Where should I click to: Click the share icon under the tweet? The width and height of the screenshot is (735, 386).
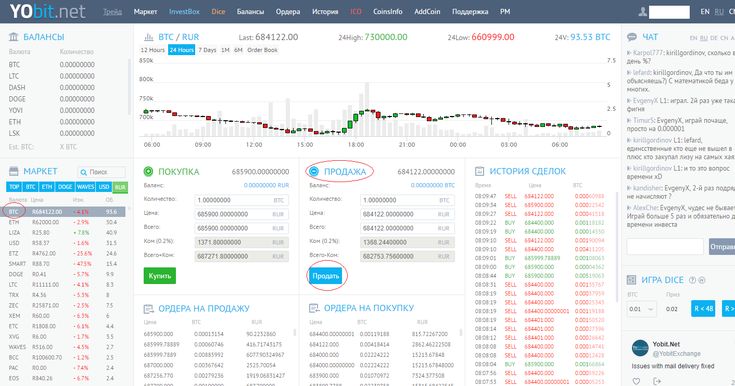(657, 381)
